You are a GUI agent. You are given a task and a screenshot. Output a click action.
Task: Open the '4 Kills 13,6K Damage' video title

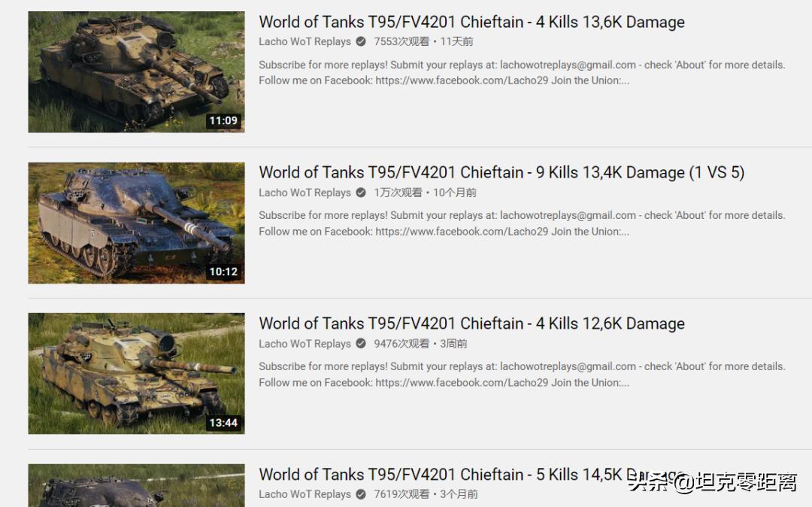471,23
